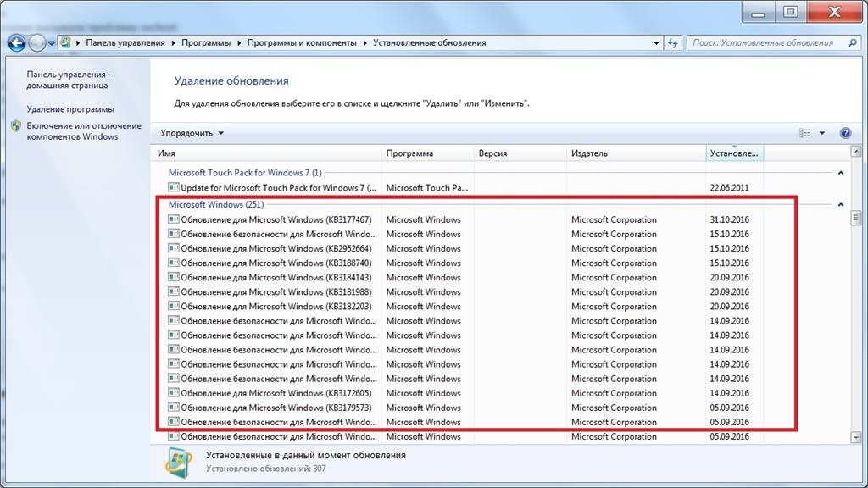Screen dimensions: 868x488
Task: Open address bar history dropdown arrow
Action: [656, 42]
